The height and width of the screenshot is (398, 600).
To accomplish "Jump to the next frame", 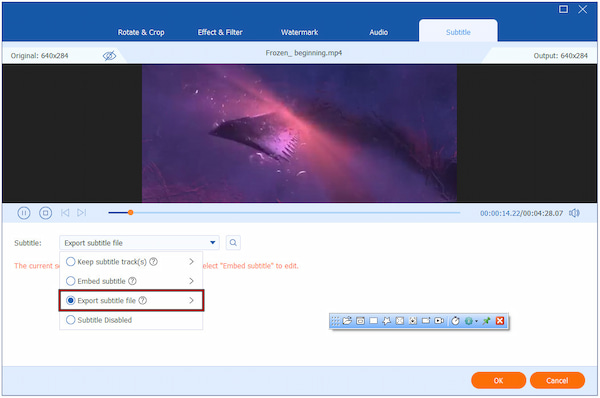I will 82,212.
